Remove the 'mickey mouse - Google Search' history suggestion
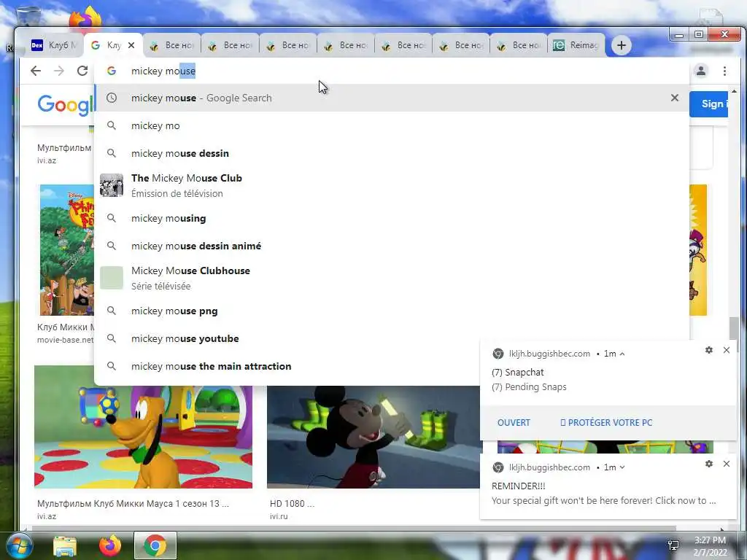Screen dimensions: 747x560 click(x=675, y=98)
